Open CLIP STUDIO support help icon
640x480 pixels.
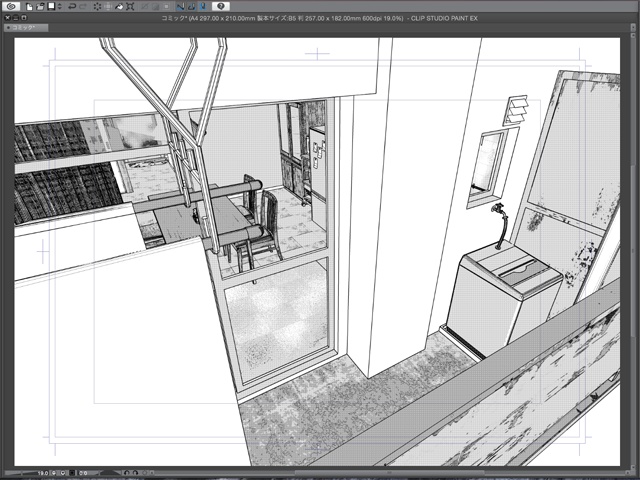(221, 6)
